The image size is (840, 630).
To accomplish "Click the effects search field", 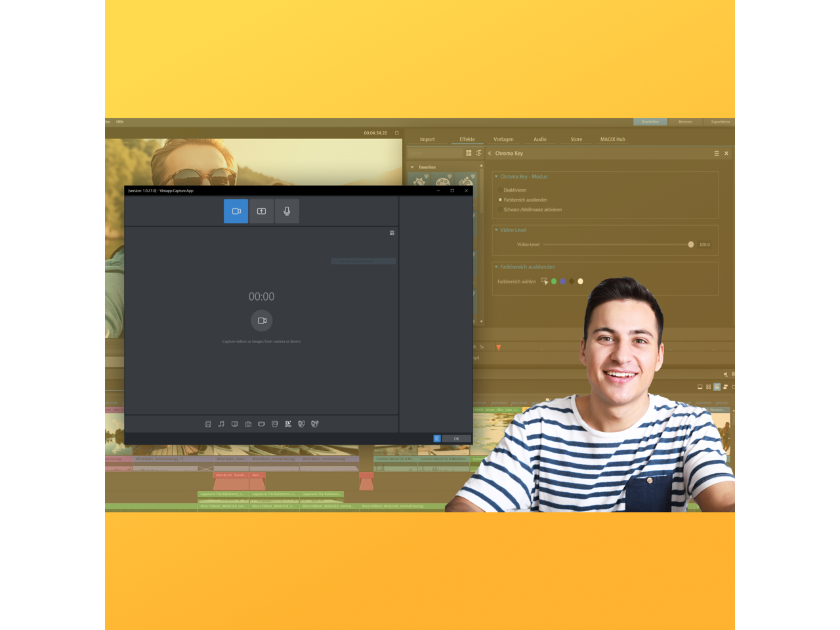I will click(x=434, y=153).
